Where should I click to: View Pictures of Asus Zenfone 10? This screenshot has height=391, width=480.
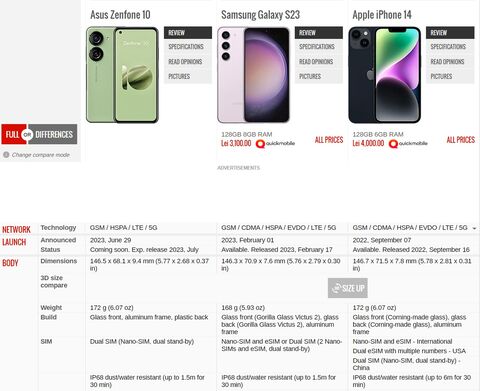[188, 76]
